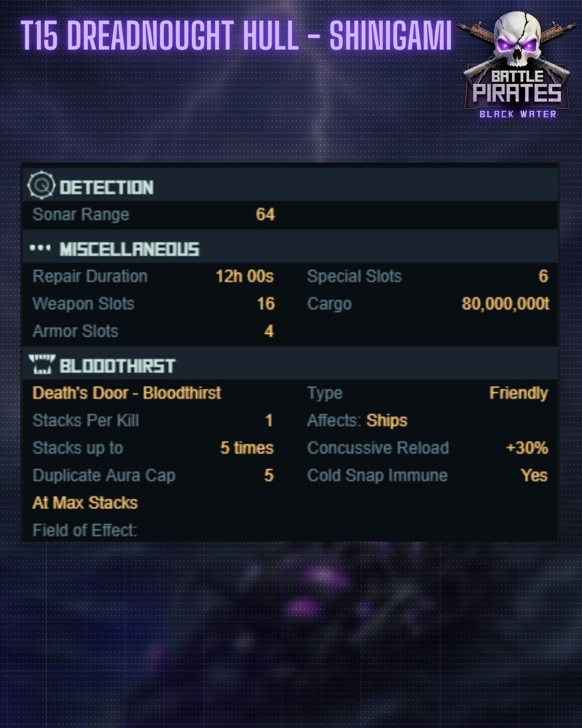Click the Special Slots value 6
582x728 pixels.
point(543,277)
